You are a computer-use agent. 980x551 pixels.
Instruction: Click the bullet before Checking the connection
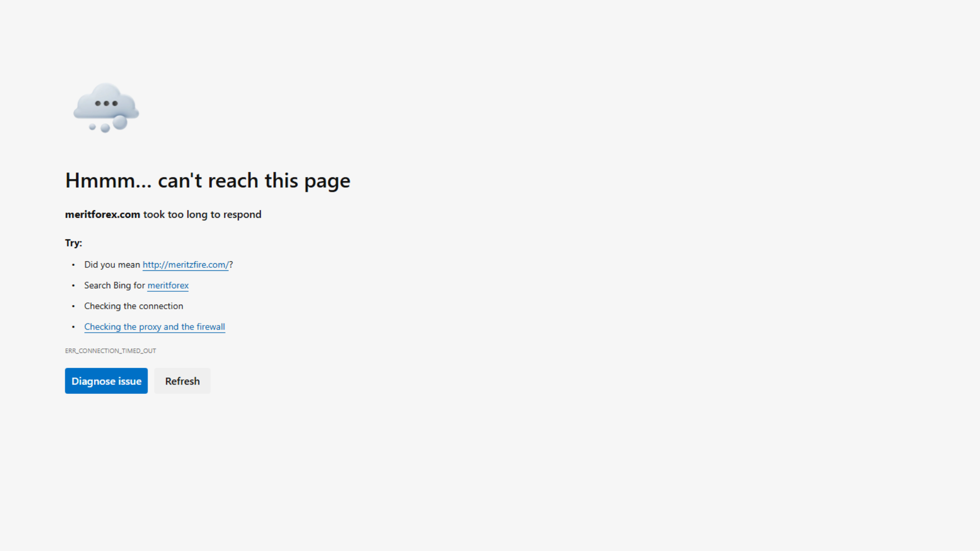point(73,306)
